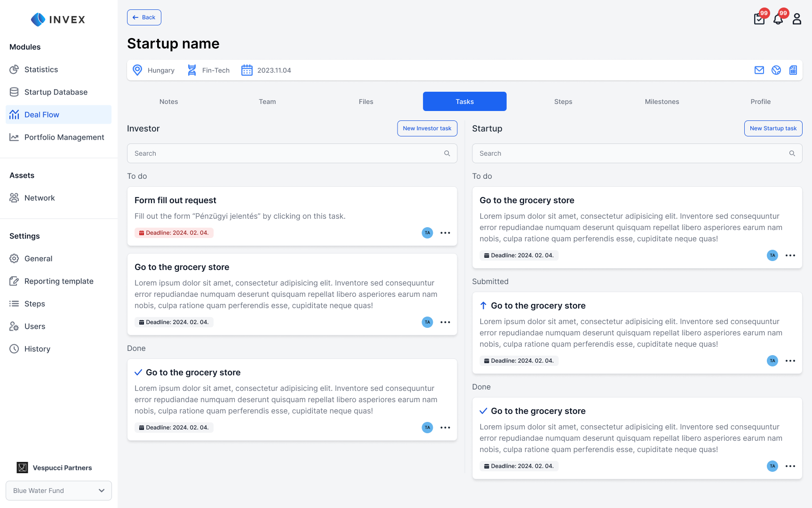Open the bell notifications icon
This screenshot has height=508, width=812.
point(778,19)
